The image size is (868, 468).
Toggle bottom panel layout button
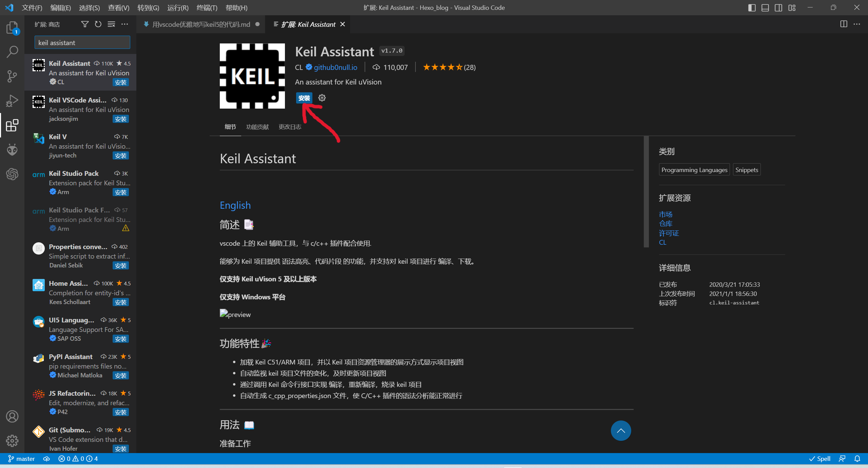[765, 7]
